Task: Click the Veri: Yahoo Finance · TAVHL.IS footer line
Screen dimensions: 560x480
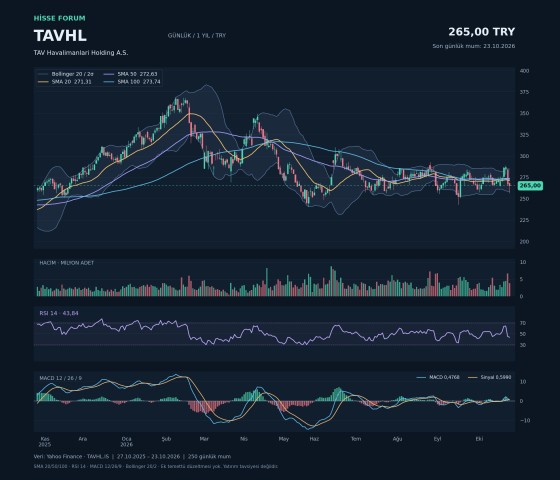Action: coord(132,456)
